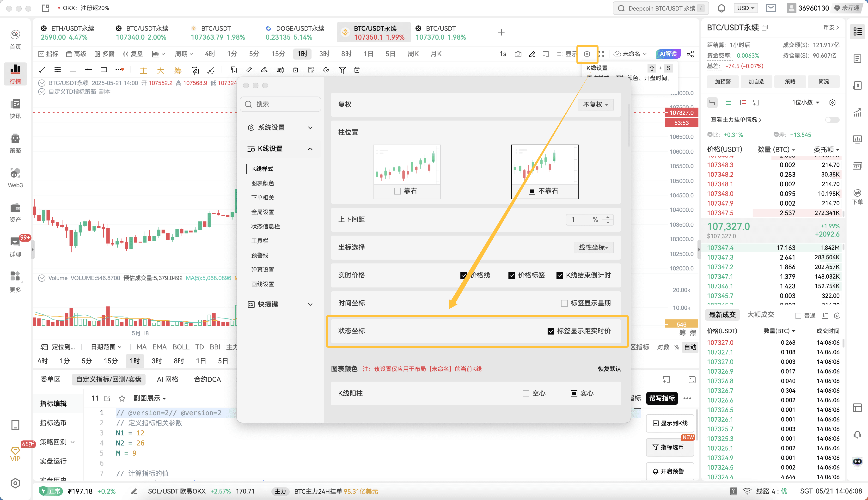
Task: Click the notification bell icon
Action: point(721,8)
